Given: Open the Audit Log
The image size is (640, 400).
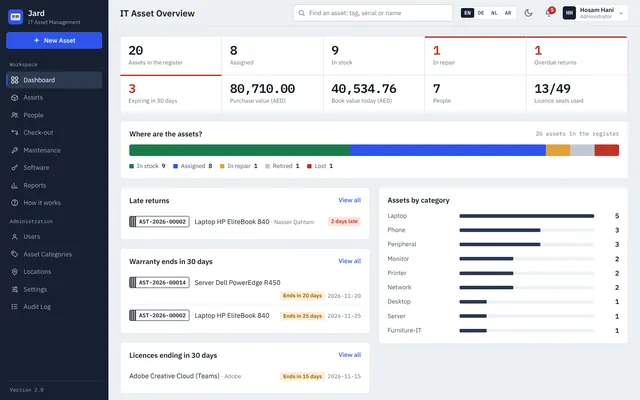Looking at the screenshot, I should click(x=54, y=307).
